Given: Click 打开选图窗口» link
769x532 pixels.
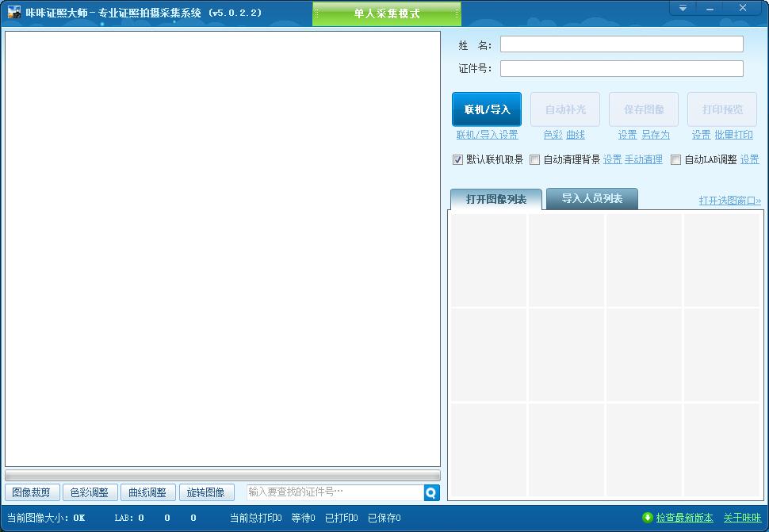Looking at the screenshot, I should (x=730, y=201).
